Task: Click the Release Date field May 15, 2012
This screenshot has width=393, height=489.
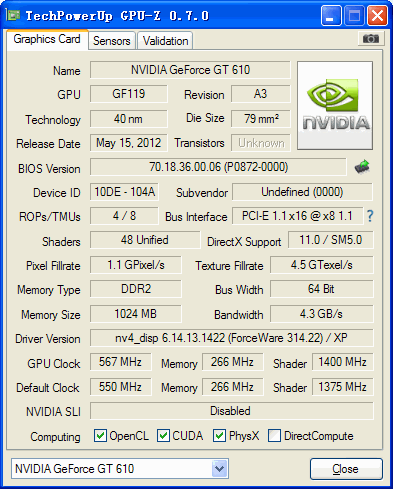Action: click(129, 143)
